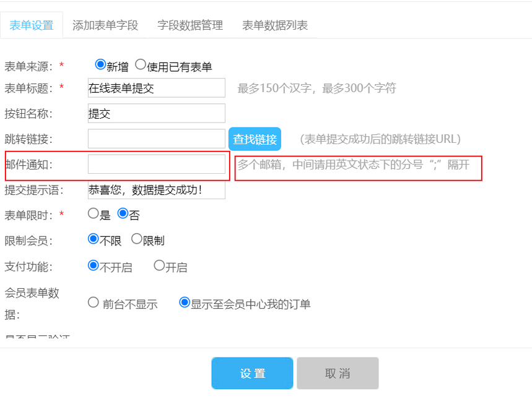
Task: Click the blue 设置 button
Action: coord(252,373)
